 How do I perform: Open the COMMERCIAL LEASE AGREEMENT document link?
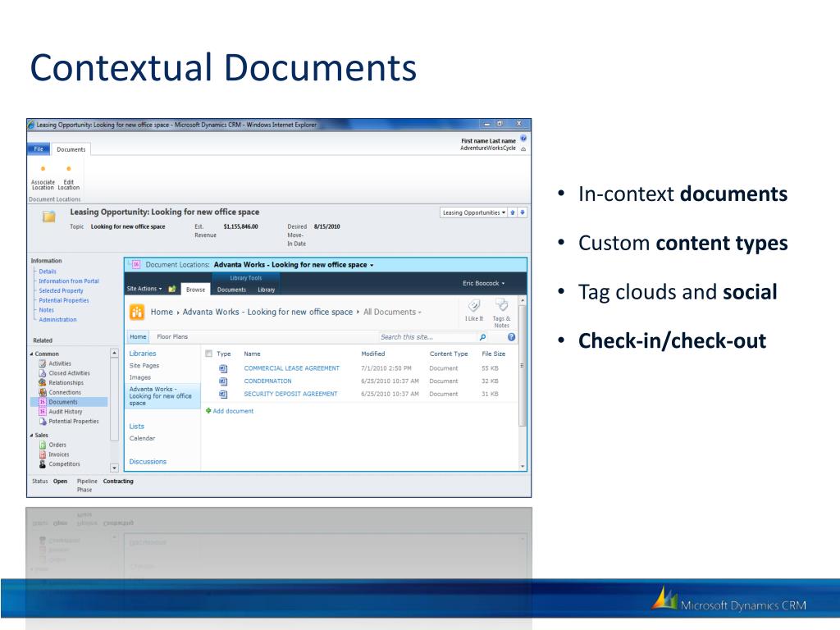tap(291, 368)
